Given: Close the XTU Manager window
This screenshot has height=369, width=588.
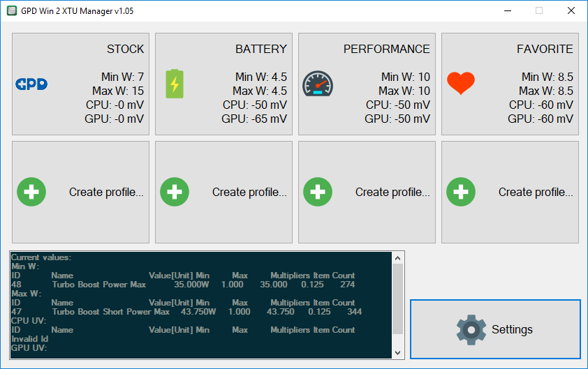Looking at the screenshot, I should coord(571,10).
